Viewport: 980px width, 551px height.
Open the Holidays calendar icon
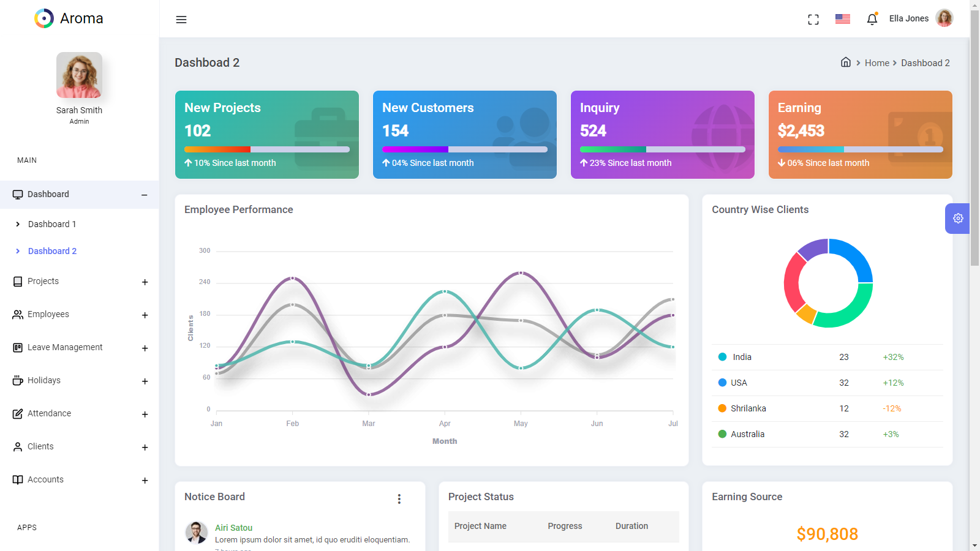coord(17,380)
